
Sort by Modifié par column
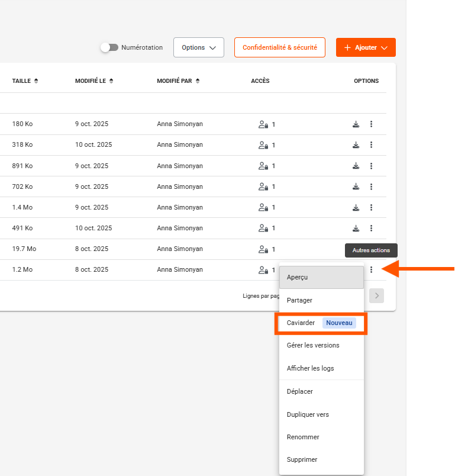[x=178, y=81]
